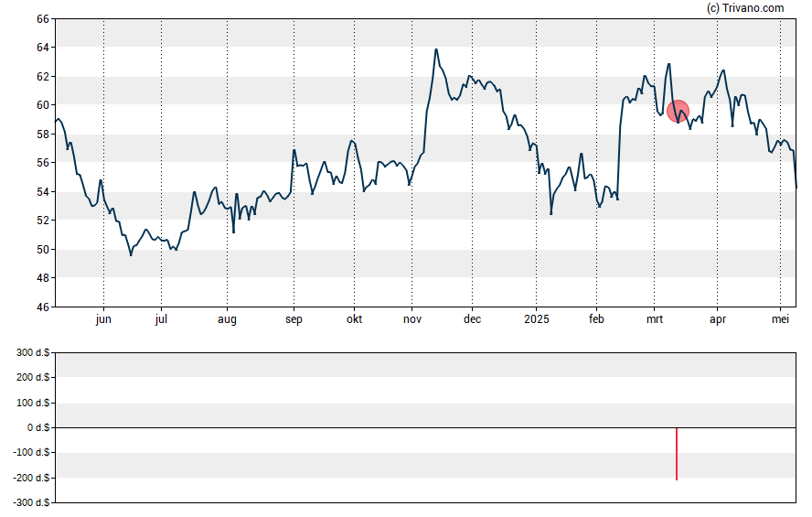Select the 'feb' month label
The height and width of the screenshot is (517, 812).
pos(596,319)
